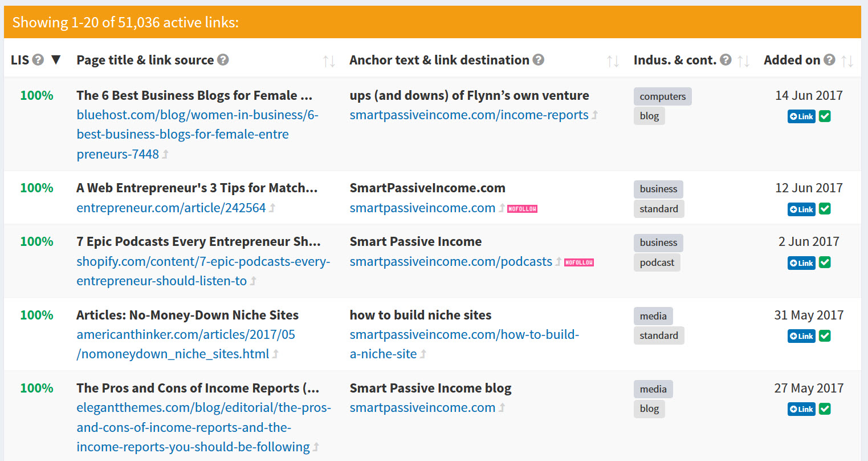This screenshot has height=461, width=868.
Task: Toggle green checkmark for 31 May 2017 row
Action: coord(825,336)
